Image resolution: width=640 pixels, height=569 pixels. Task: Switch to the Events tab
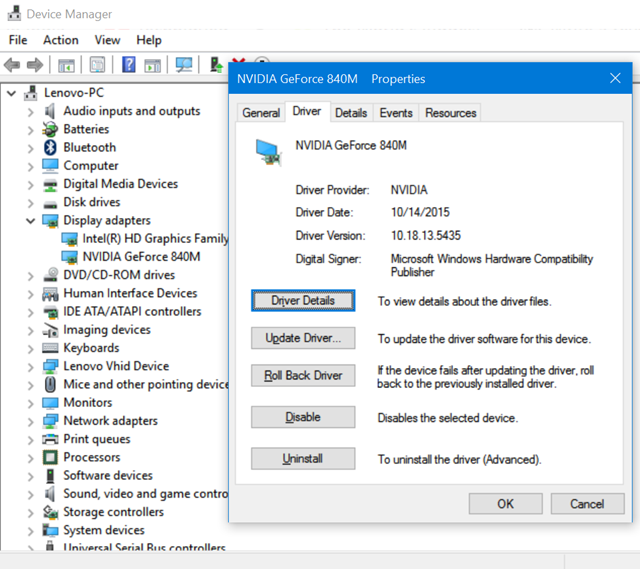396,113
